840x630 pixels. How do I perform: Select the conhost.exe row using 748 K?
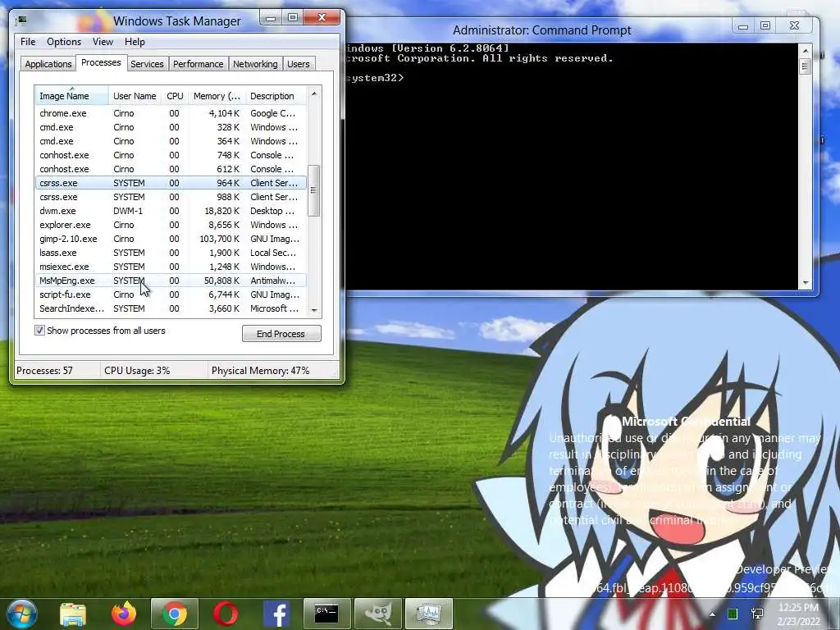point(171,155)
